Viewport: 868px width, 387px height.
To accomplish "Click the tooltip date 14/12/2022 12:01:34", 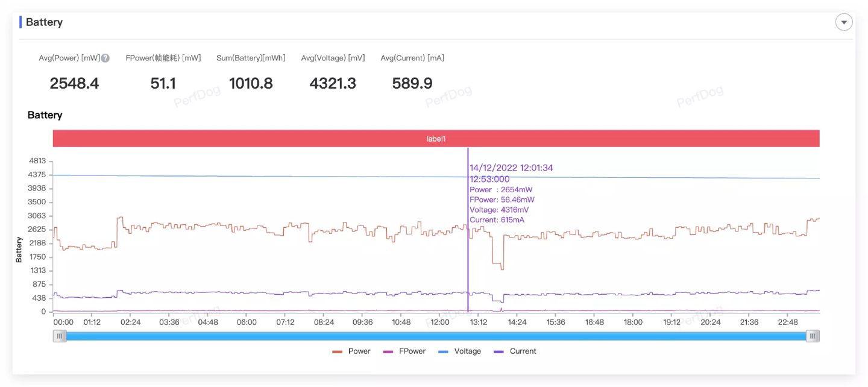I will point(511,168).
